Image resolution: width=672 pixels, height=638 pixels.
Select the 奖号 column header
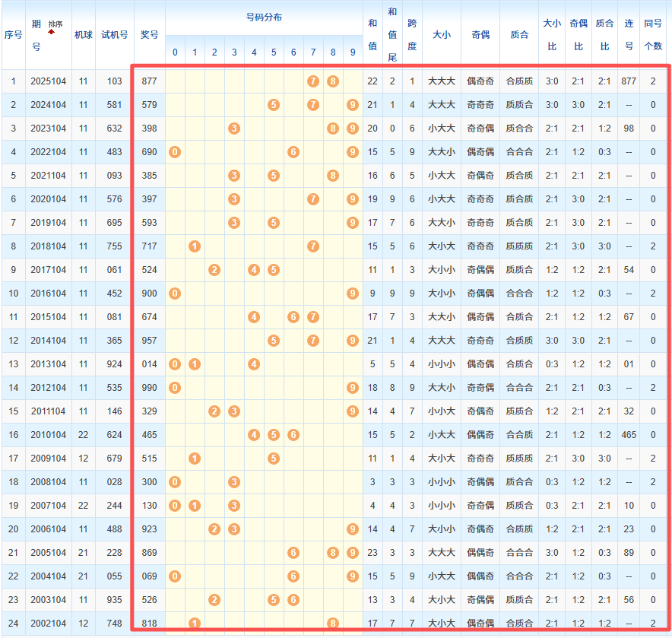click(x=149, y=35)
